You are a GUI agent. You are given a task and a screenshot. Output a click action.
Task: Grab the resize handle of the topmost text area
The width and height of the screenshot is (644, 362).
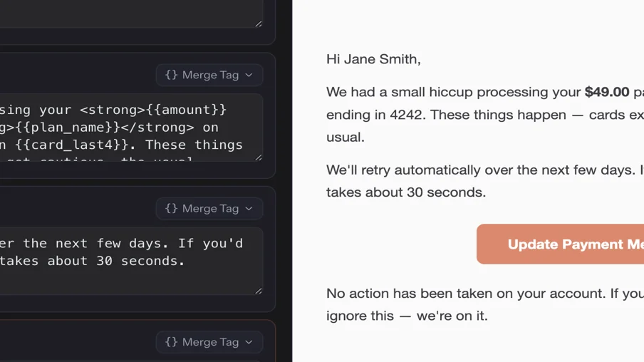click(x=259, y=24)
